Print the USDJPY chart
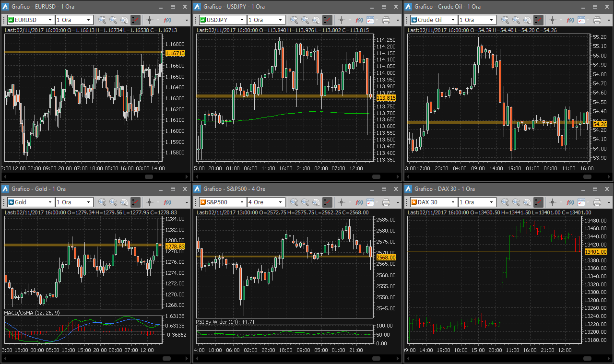This screenshot has height=364, width=614. (x=386, y=20)
